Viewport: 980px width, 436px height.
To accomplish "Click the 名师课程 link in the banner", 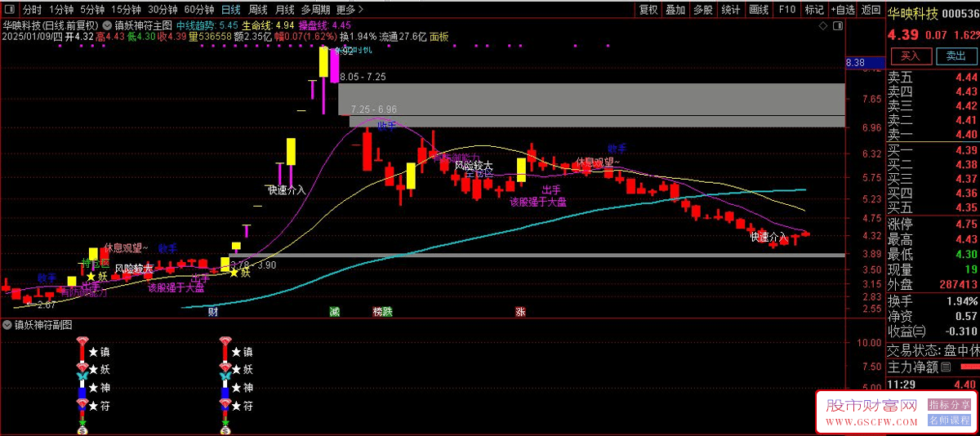I will click(x=949, y=420).
